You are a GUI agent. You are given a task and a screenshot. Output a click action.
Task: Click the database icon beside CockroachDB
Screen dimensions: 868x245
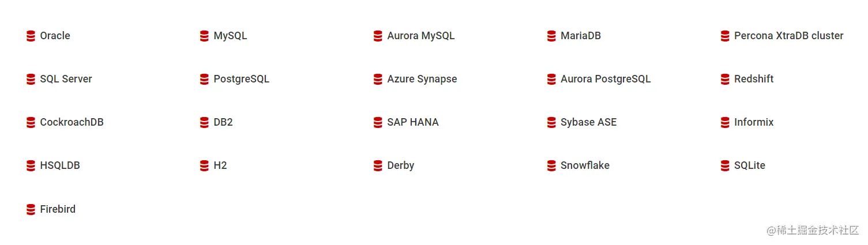tap(31, 123)
